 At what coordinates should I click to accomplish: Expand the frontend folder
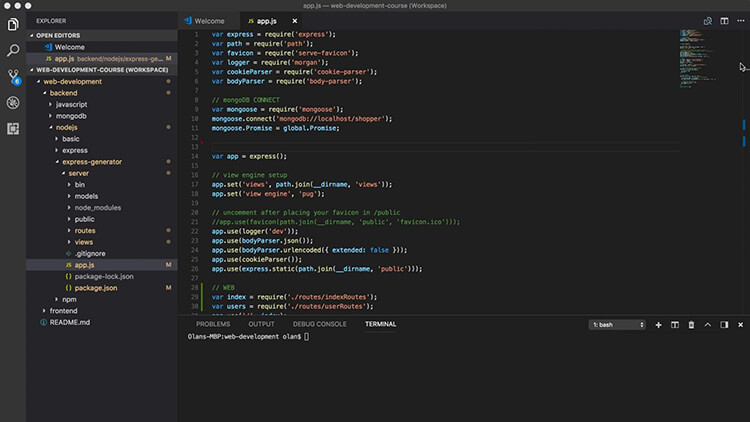(62, 311)
